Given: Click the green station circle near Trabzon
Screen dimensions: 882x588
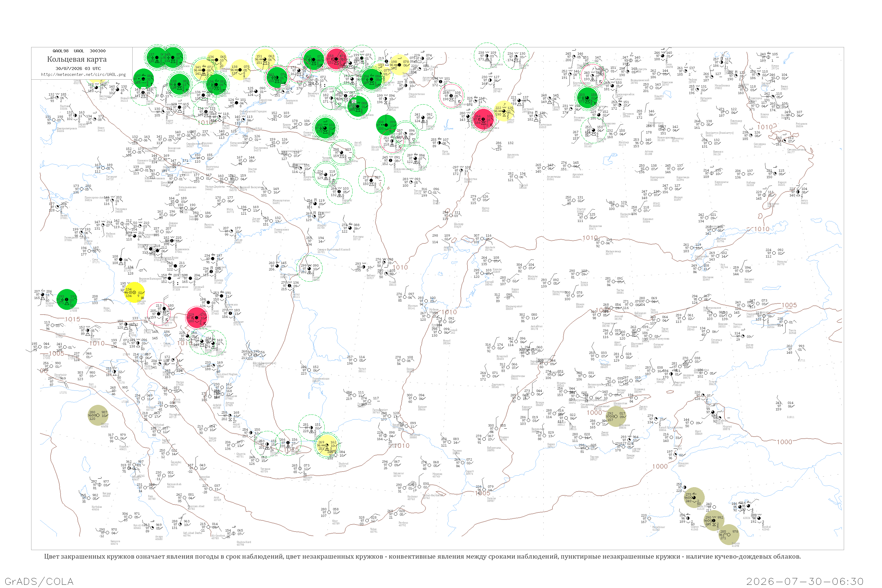Looking at the screenshot, I should tap(67, 299).
